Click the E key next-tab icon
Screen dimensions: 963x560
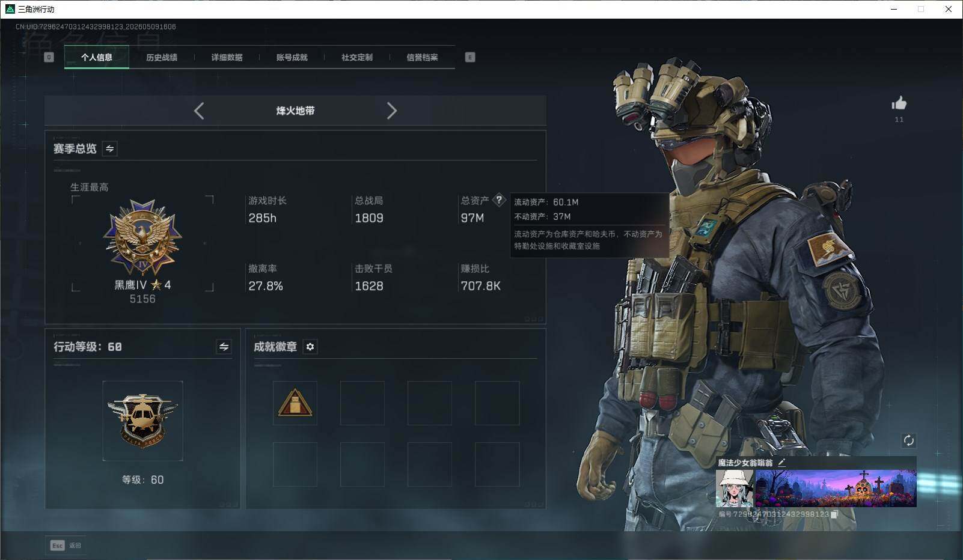point(470,57)
